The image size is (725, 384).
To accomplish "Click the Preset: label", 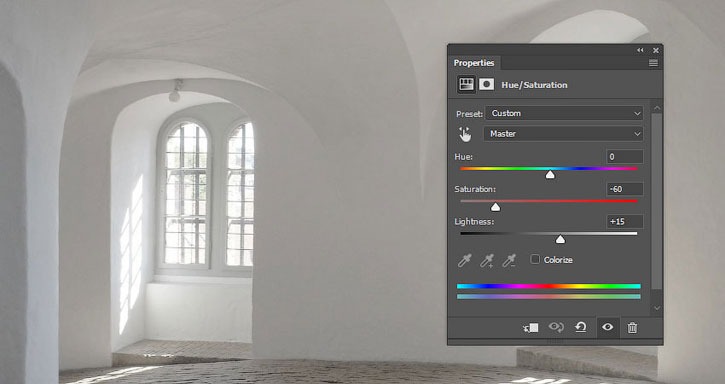I will point(469,114).
